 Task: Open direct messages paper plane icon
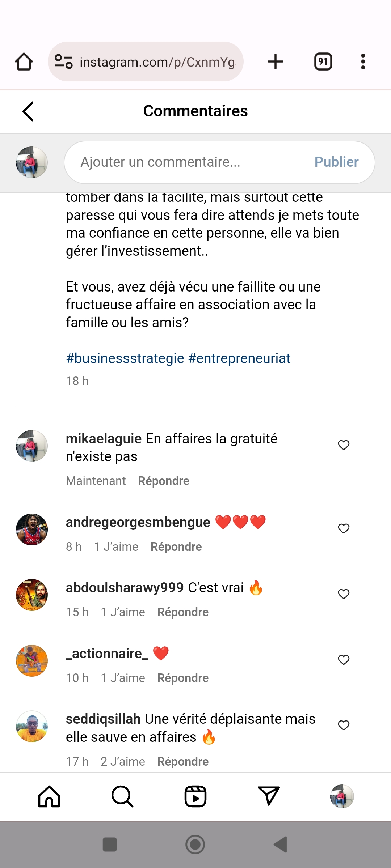pyautogui.click(x=269, y=796)
